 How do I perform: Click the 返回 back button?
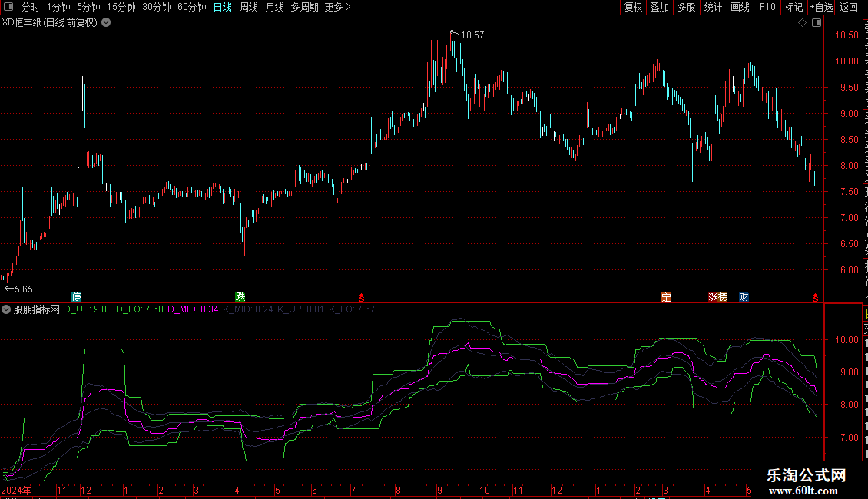pos(849,7)
